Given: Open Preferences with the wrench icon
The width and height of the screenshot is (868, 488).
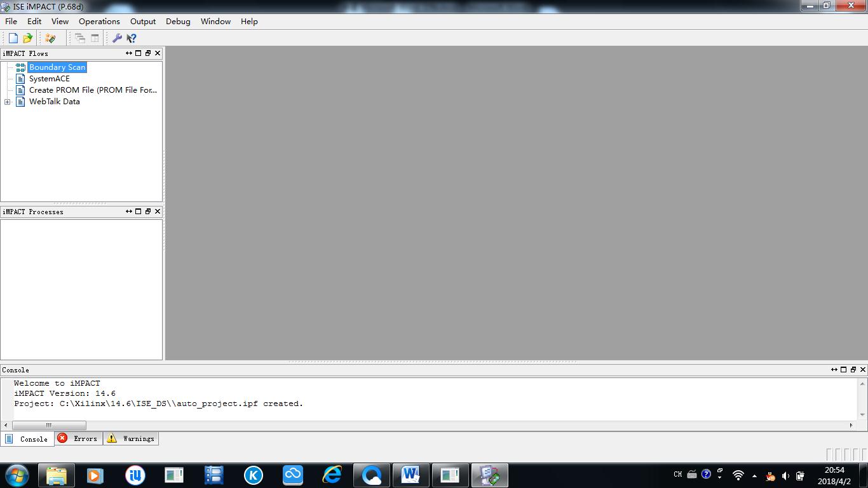Looking at the screenshot, I should [117, 38].
